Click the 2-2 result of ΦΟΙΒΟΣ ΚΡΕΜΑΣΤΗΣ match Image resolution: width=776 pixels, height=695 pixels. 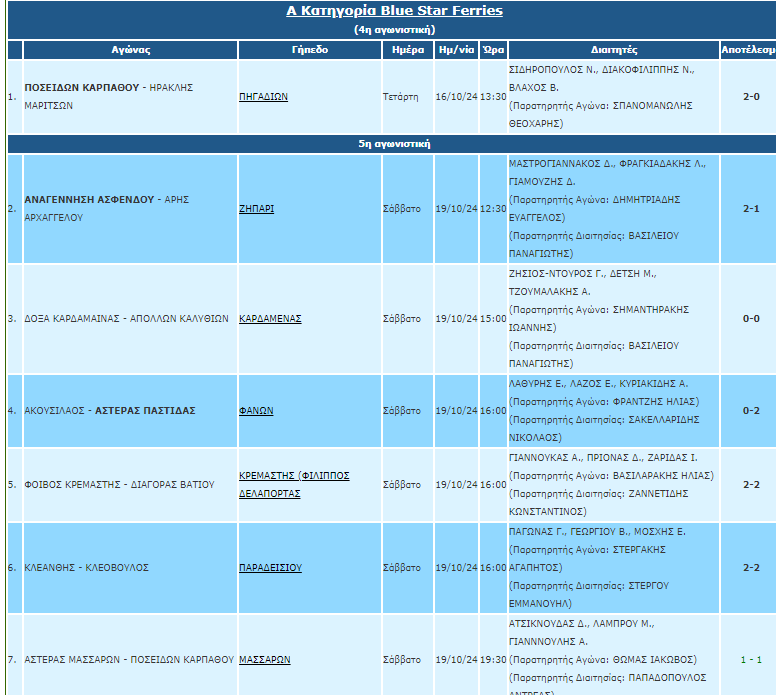(x=751, y=484)
